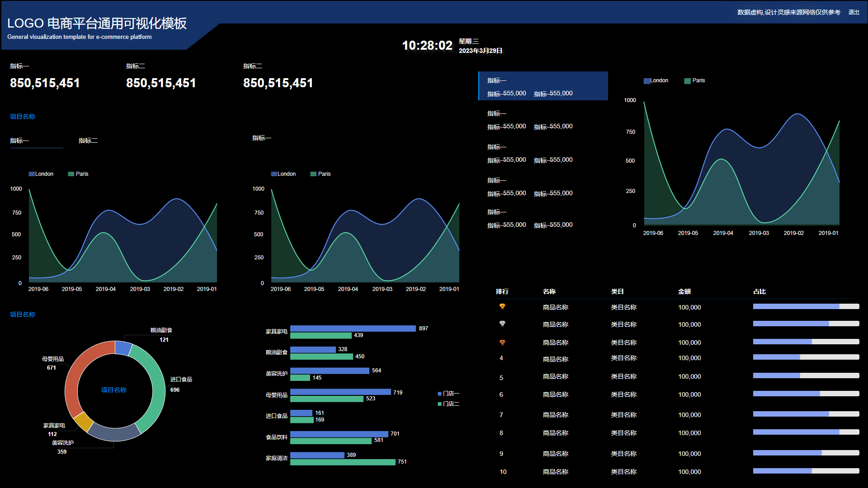Click the 家具家电 blue bar 897
Viewport: 868px width, 488px height.
click(353, 328)
